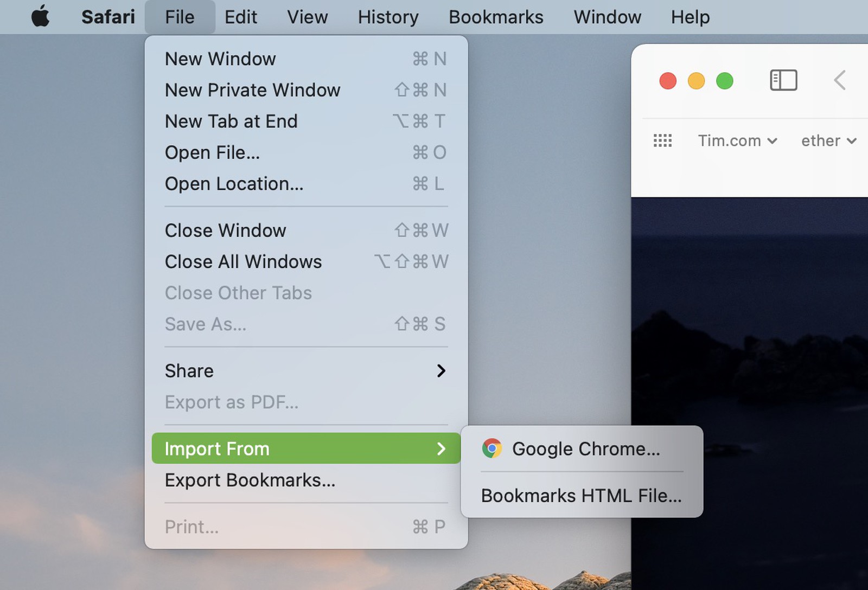Screen dimensions: 868x590
Task: Select New Private Window
Action: pyautogui.click(x=252, y=90)
